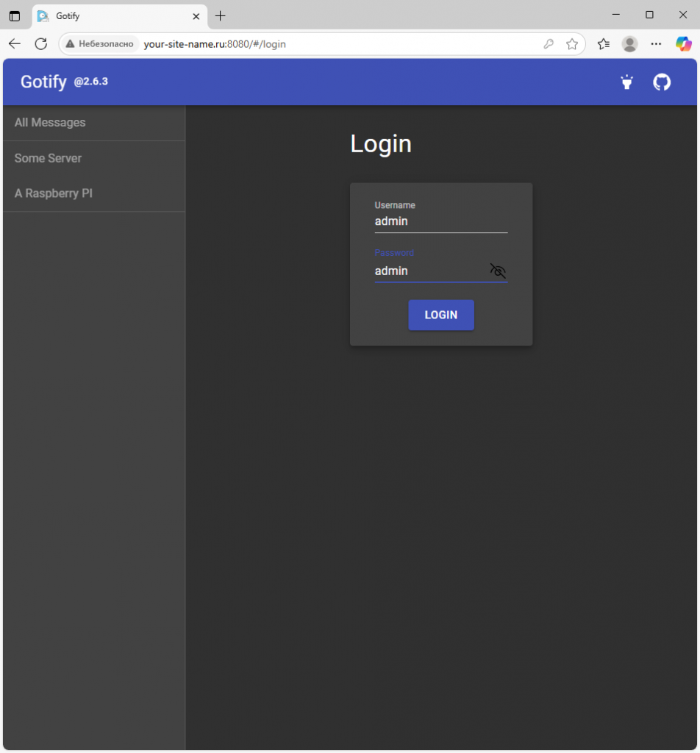Select the Gotify browser tab
Viewport: 700px width, 753px height.
tap(120, 16)
